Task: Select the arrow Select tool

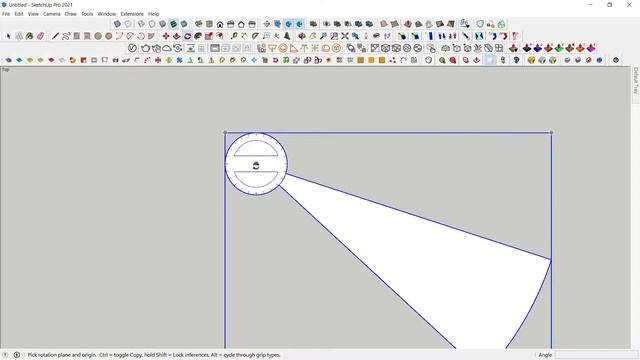Action: pyautogui.click(x=8, y=36)
